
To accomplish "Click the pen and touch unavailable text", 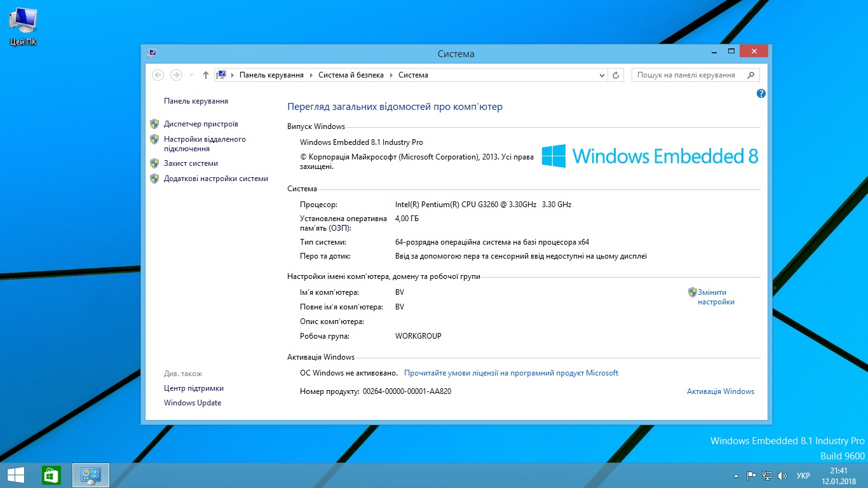I will tap(521, 257).
